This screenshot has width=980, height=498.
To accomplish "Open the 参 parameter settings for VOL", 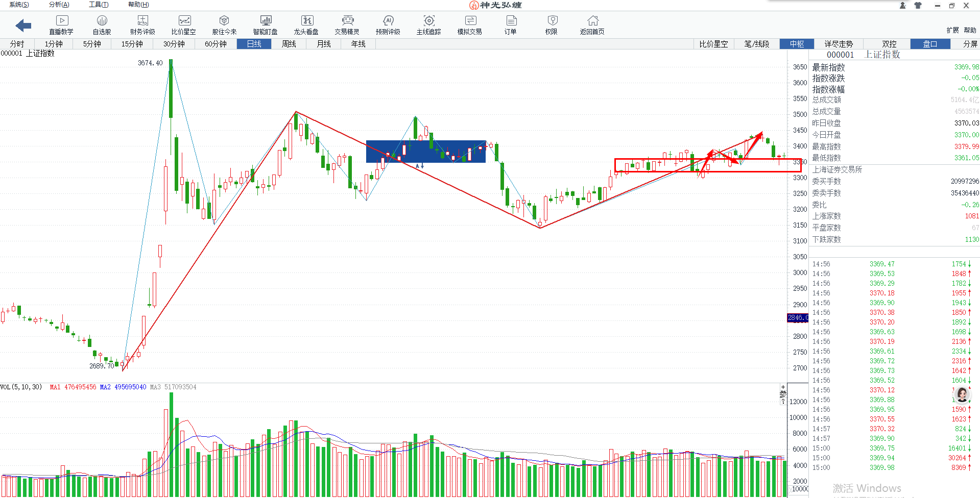I will 783,394.
